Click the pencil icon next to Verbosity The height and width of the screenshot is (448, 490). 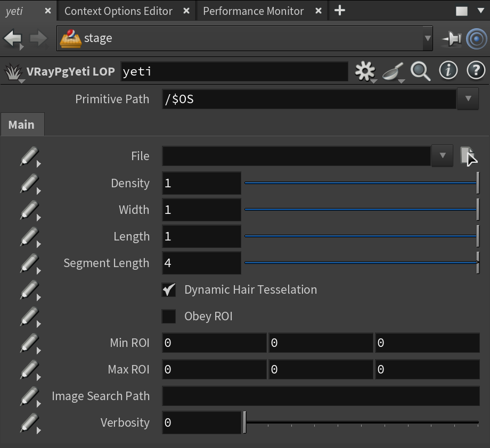click(x=30, y=422)
